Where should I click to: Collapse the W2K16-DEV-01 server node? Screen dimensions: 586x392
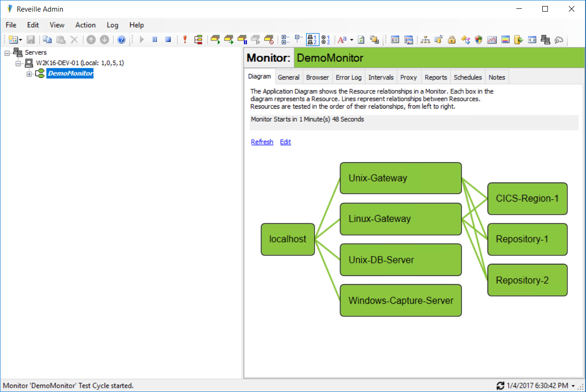[x=18, y=63]
